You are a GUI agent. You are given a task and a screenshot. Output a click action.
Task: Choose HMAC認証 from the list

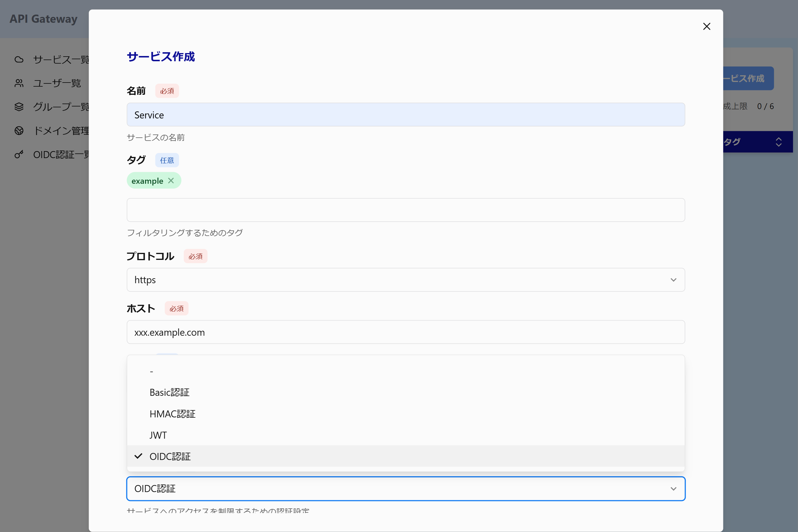click(x=406, y=414)
